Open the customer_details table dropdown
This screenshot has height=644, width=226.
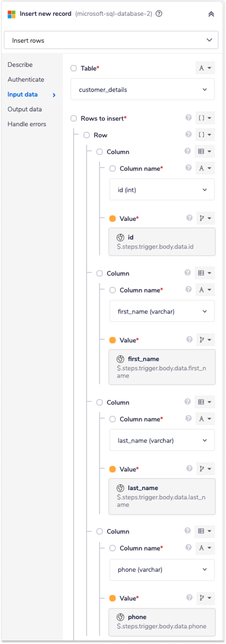coord(142,89)
